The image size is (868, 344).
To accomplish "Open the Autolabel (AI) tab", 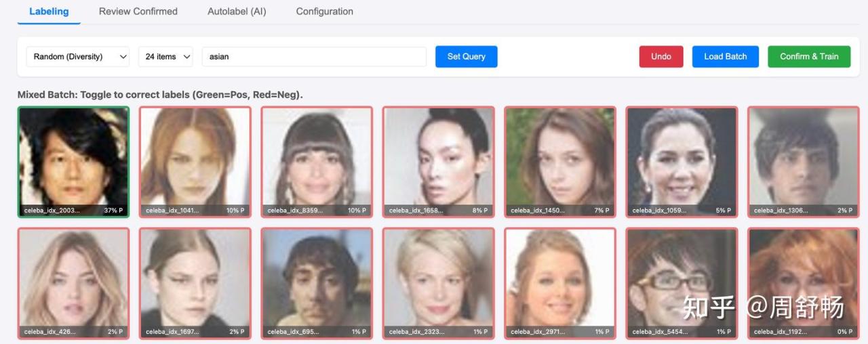I will click(237, 12).
